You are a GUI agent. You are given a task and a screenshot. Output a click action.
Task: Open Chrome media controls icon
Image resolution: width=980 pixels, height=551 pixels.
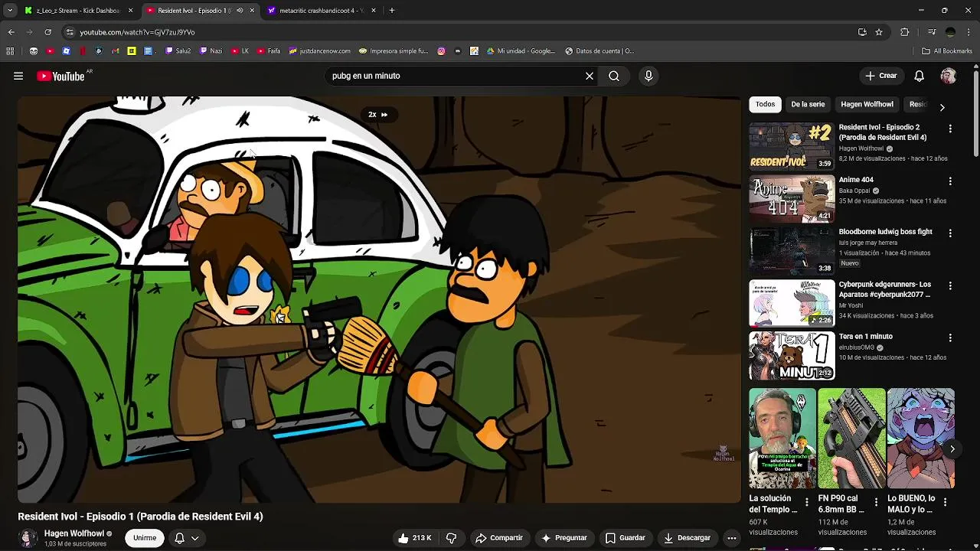pyautogui.click(x=932, y=32)
